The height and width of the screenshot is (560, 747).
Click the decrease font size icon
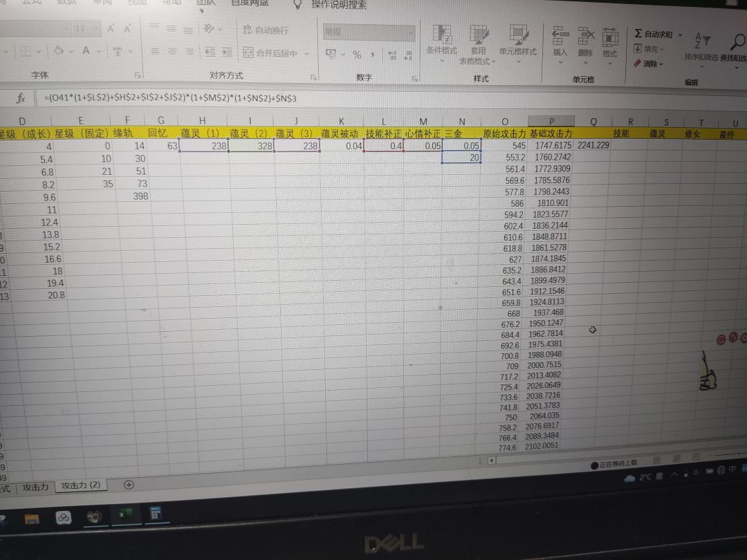click(127, 30)
